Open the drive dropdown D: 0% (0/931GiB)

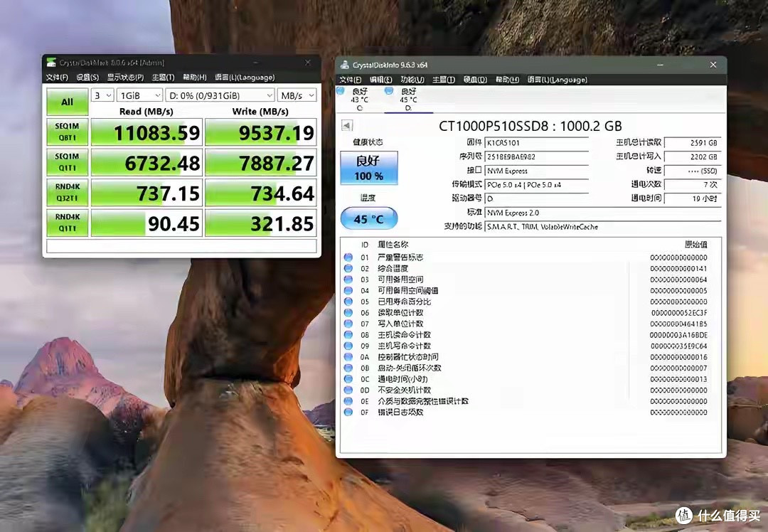coord(220,95)
